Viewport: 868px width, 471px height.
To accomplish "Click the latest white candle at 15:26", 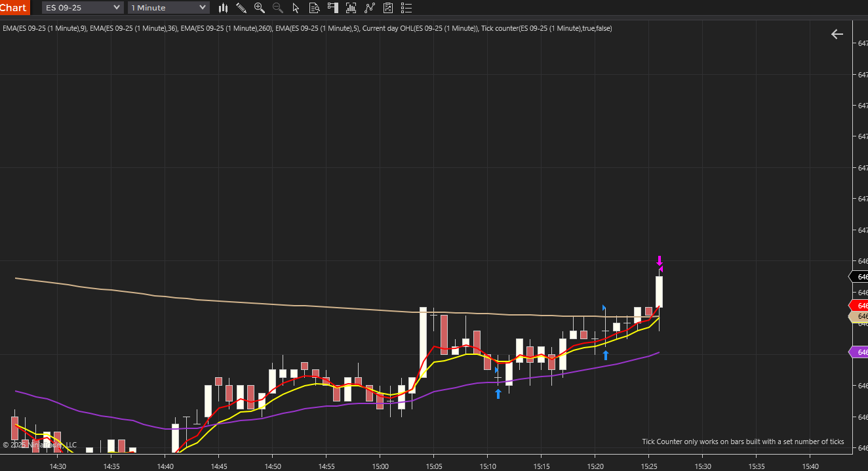I will click(x=659, y=292).
